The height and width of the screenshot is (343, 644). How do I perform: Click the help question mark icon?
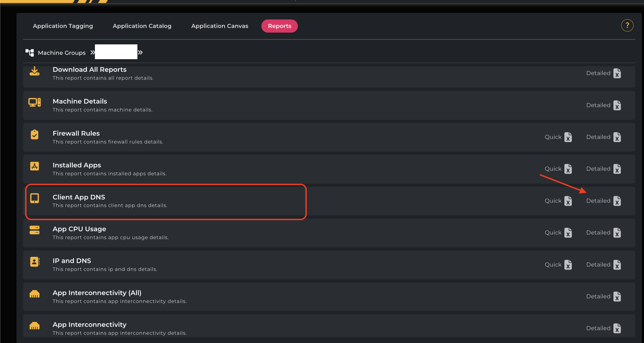coord(627,25)
